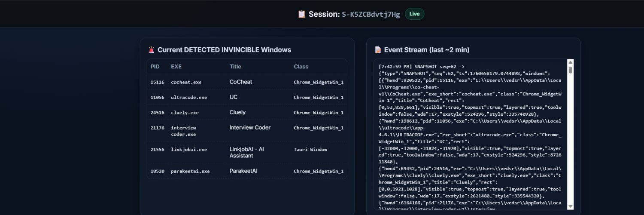The image size is (644, 215).
Task: Click the Event Stream scrollbar up arrow
Action: point(570,62)
